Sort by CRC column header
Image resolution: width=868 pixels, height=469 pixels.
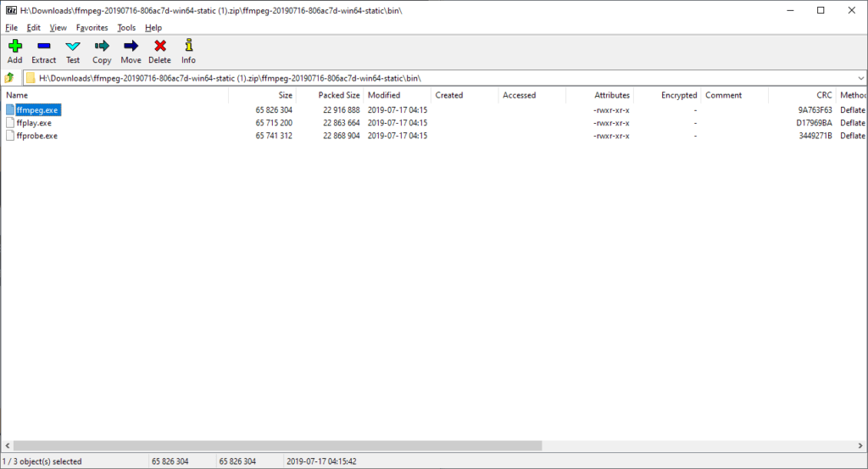(803, 95)
